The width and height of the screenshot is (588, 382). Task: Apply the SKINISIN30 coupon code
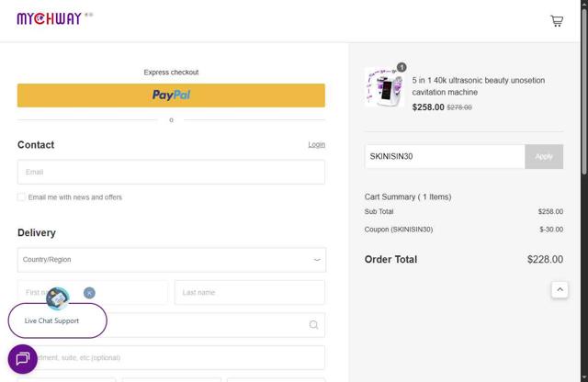pos(544,156)
